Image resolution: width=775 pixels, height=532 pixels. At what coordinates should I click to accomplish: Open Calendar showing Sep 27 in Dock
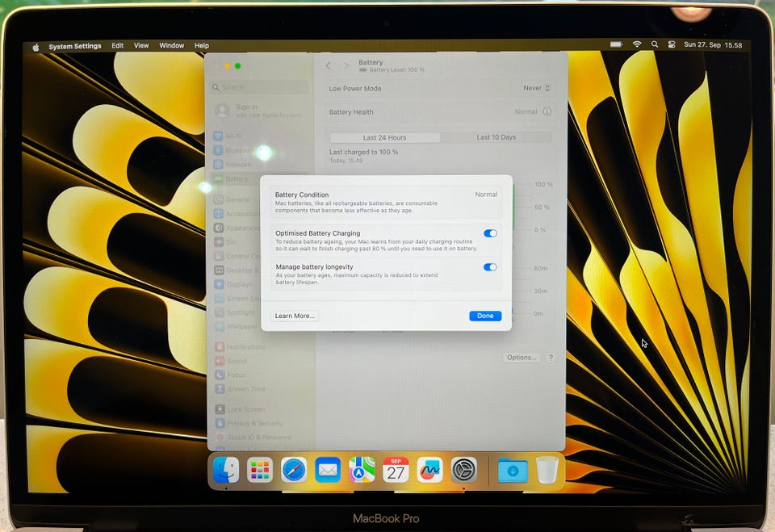396,470
